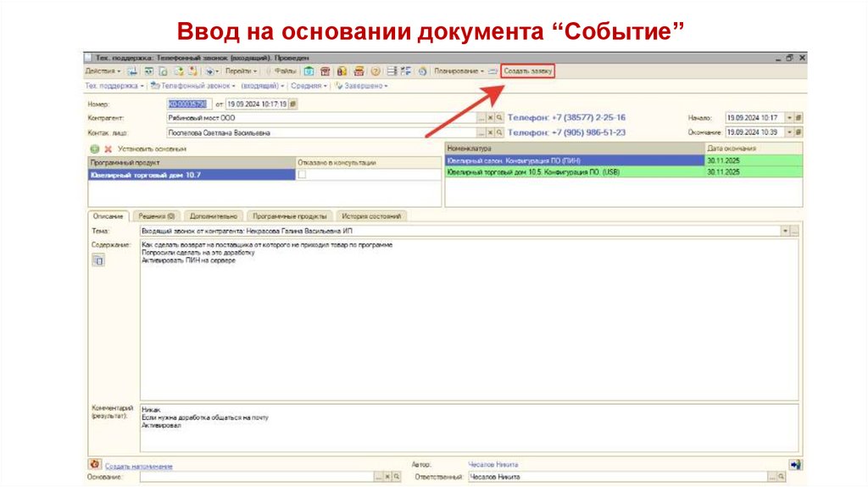The height and width of the screenshot is (487, 868).
Task: Click the green add-row icon above Программный продукт
Action: [95, 149]
